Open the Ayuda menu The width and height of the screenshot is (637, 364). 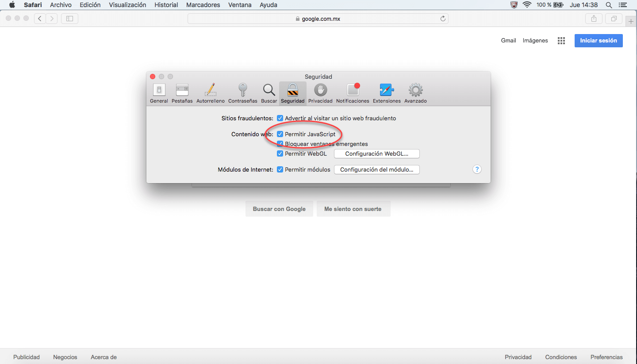(x=269, y=5)
